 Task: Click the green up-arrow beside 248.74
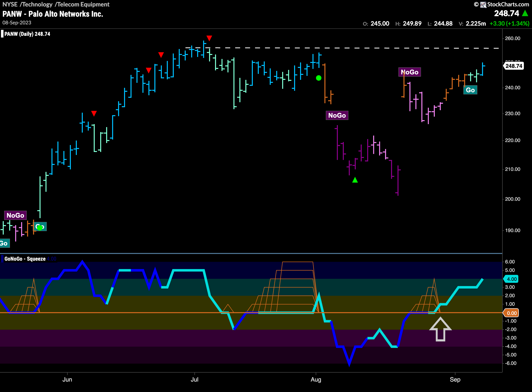click(525, 13)
